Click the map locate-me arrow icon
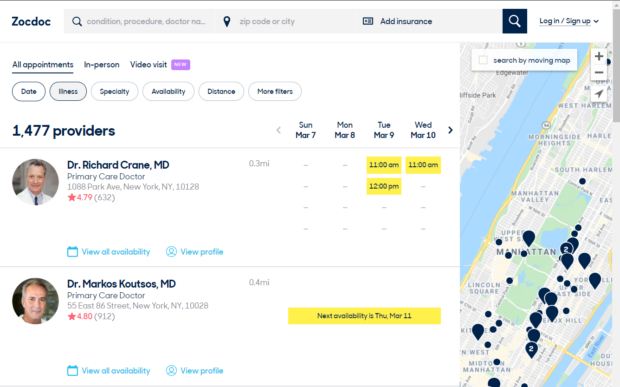 [x=599, y=94]
